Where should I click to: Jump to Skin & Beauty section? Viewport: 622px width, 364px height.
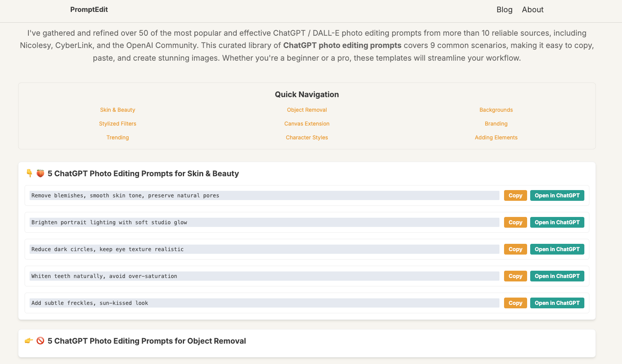[118, 110]
